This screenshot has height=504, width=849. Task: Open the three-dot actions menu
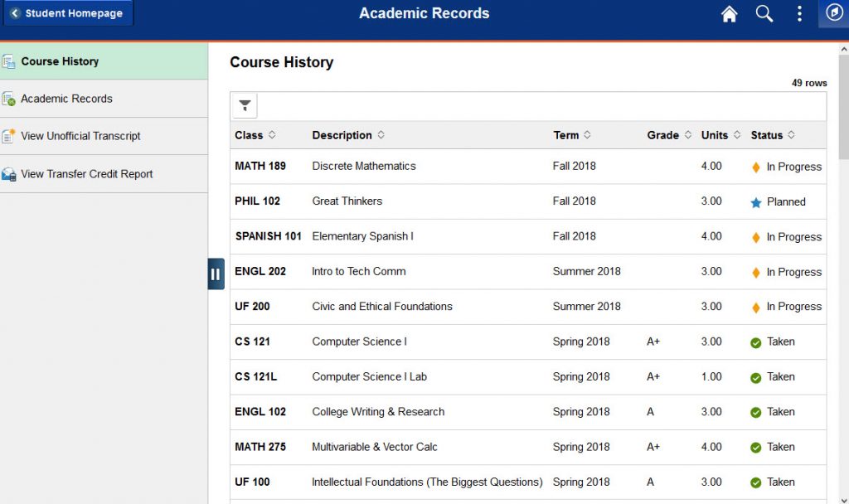pyautogui.click(x=799, y=13)
